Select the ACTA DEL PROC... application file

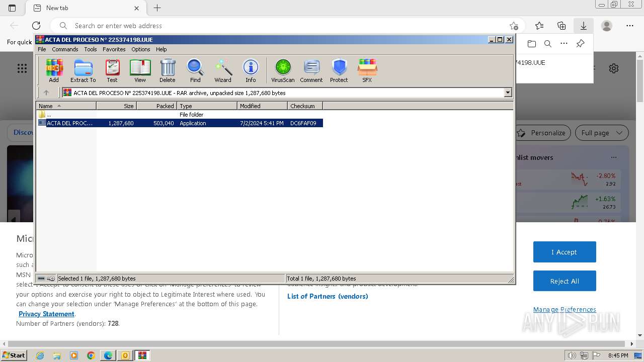(180, 123)
